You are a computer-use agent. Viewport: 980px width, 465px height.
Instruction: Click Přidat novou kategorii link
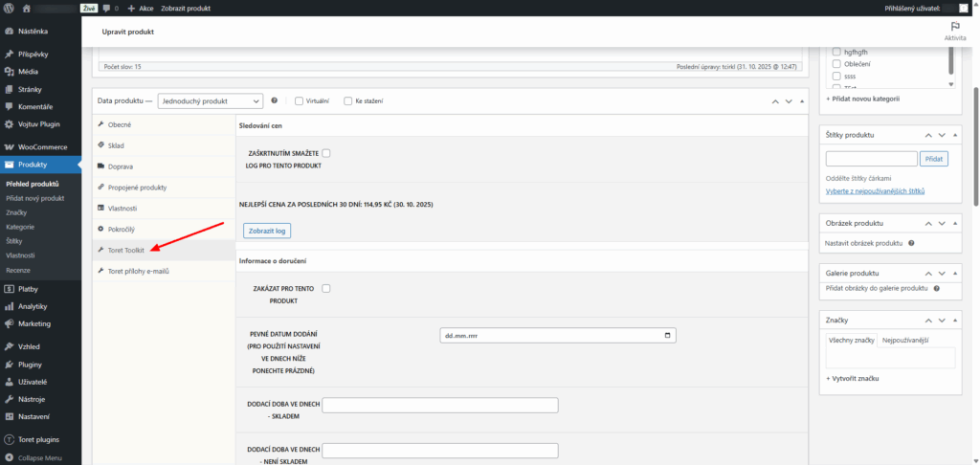[862, 99]
